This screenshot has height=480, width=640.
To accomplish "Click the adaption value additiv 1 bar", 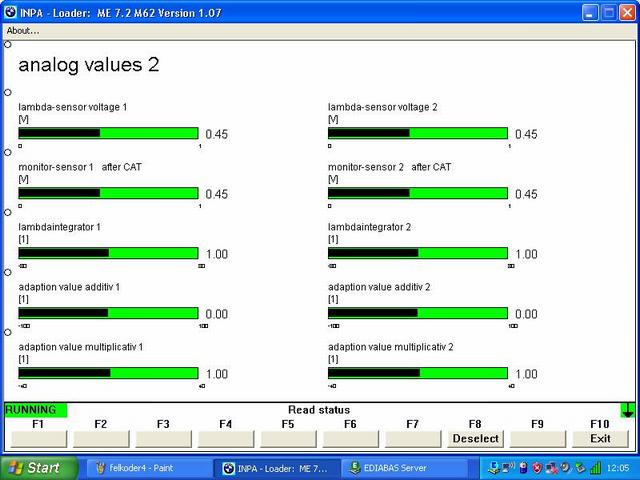I will (109, 313).
